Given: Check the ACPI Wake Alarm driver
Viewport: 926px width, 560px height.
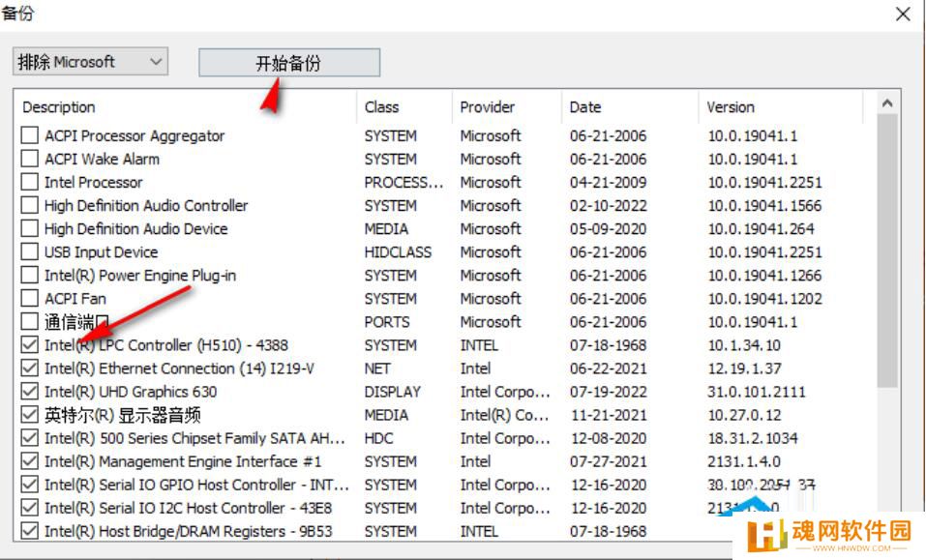Looking at the screenshot, I should [x=29, y=159].
